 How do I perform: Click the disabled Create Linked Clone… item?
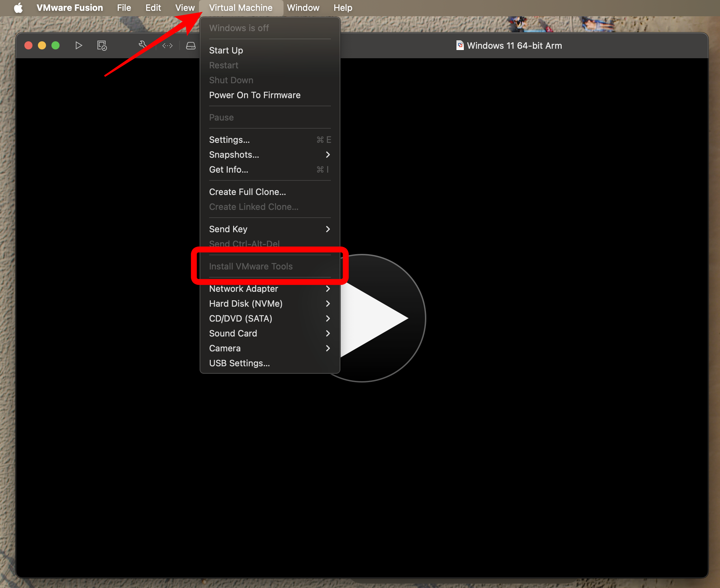pos(270,206)
